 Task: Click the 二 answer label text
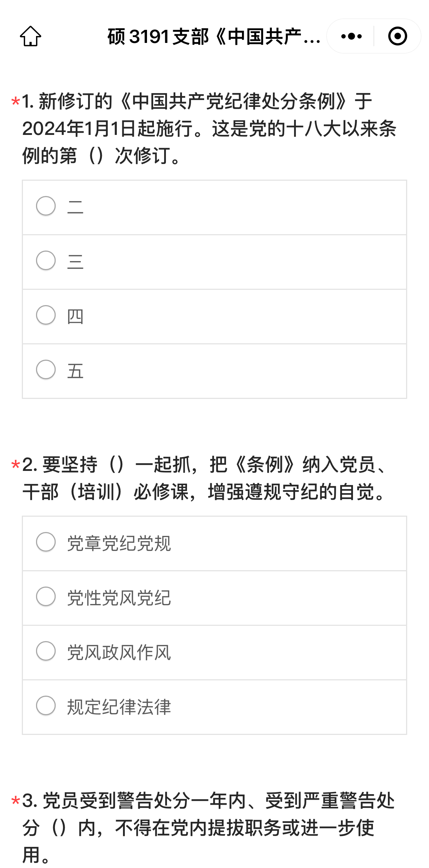point(75,207)
